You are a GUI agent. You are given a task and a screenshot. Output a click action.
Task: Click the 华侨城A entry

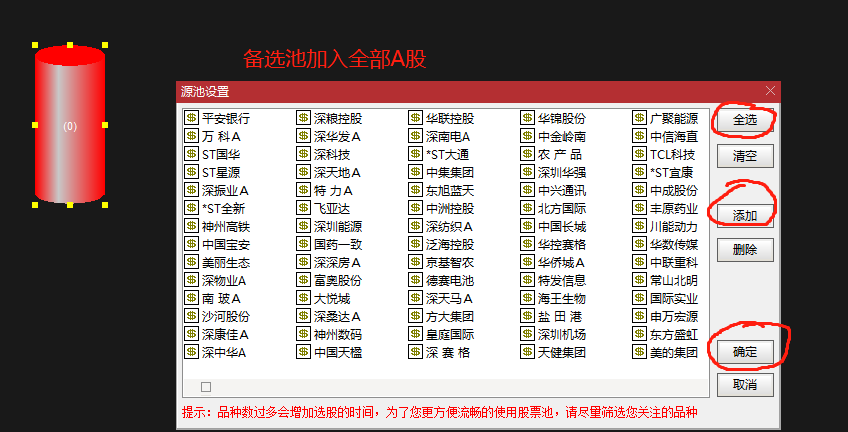562,263
